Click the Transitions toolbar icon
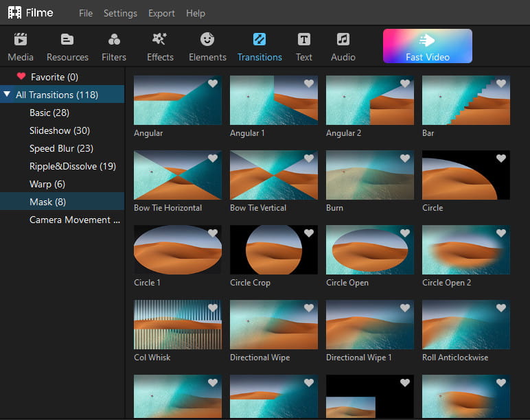This screenshot has width=530, height=420. (260, 40)
